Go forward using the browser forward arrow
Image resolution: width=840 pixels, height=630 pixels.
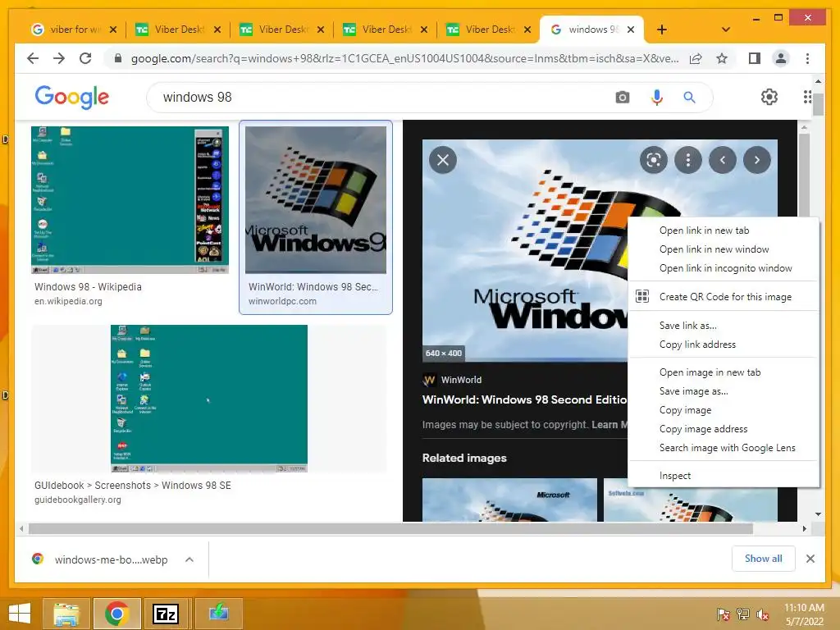pos(59,58)
